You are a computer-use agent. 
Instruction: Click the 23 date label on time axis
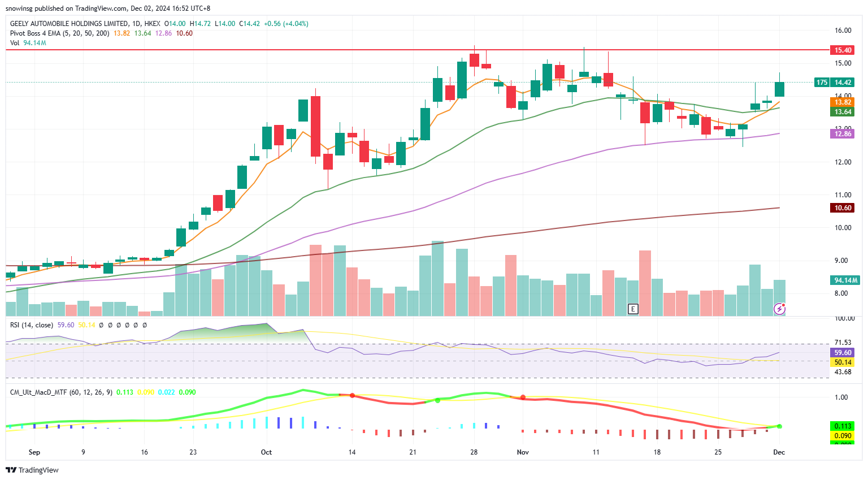[193, 452]
